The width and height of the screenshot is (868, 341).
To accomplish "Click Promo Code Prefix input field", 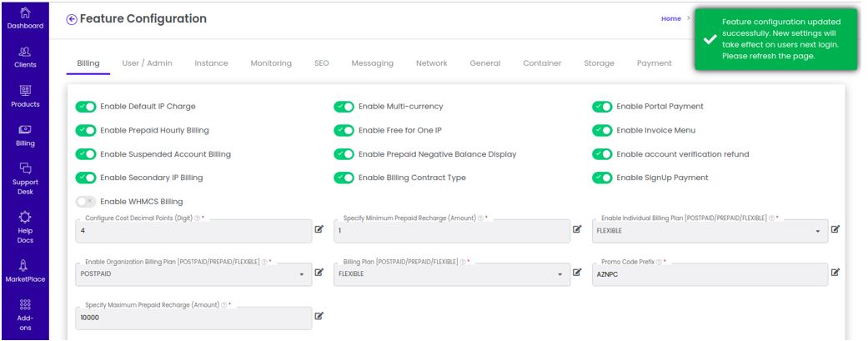I will 710,274.
